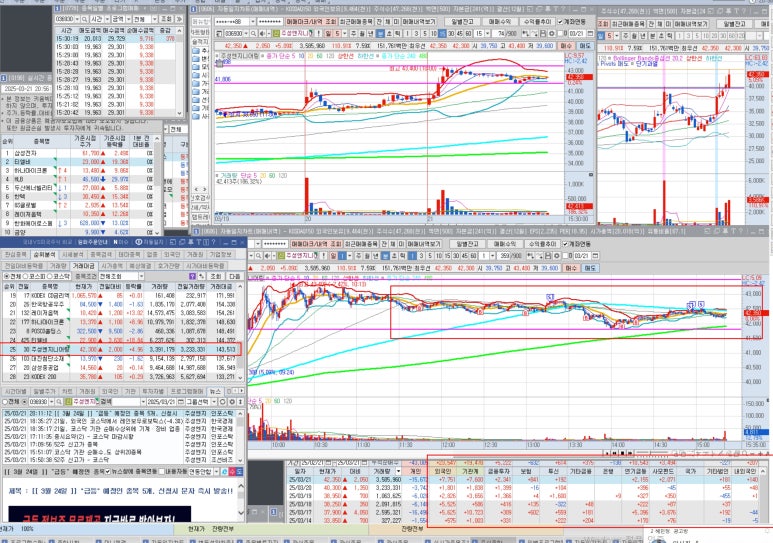Toggle the 계좌연동 checkbox in bottom chart window
The height and width of the screenshot is (543, 773).
pyautogui.click(x=564, y=244)
